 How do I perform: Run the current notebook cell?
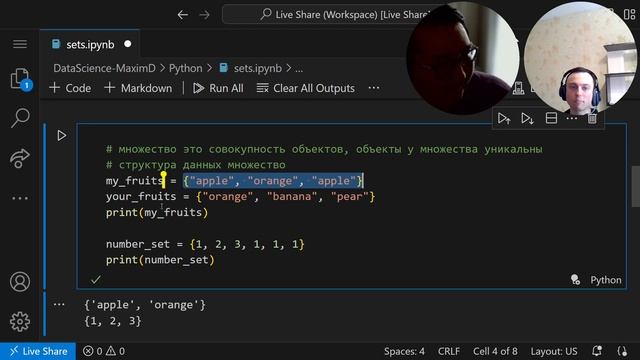point(62,136)
